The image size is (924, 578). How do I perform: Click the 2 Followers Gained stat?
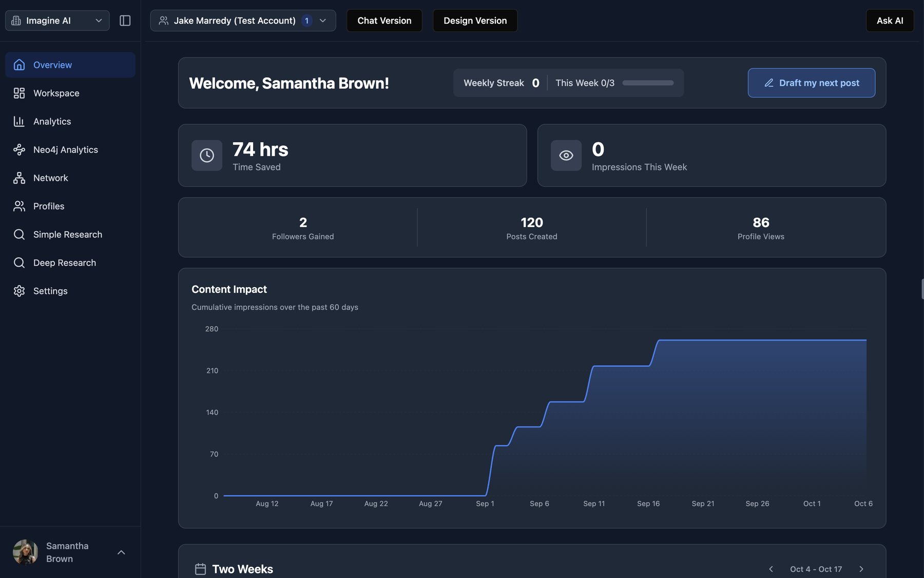303,228
